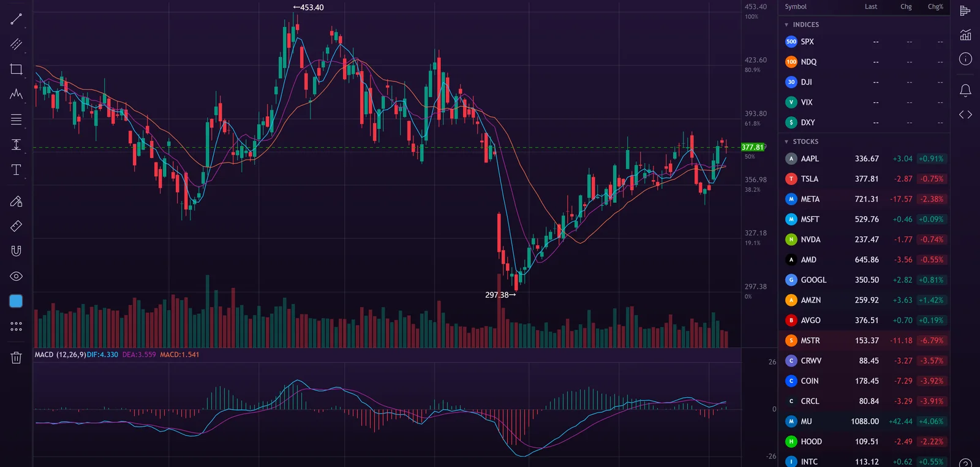
Task: Click the 297.38 low price marker
Action: click(x=500, y=295)
